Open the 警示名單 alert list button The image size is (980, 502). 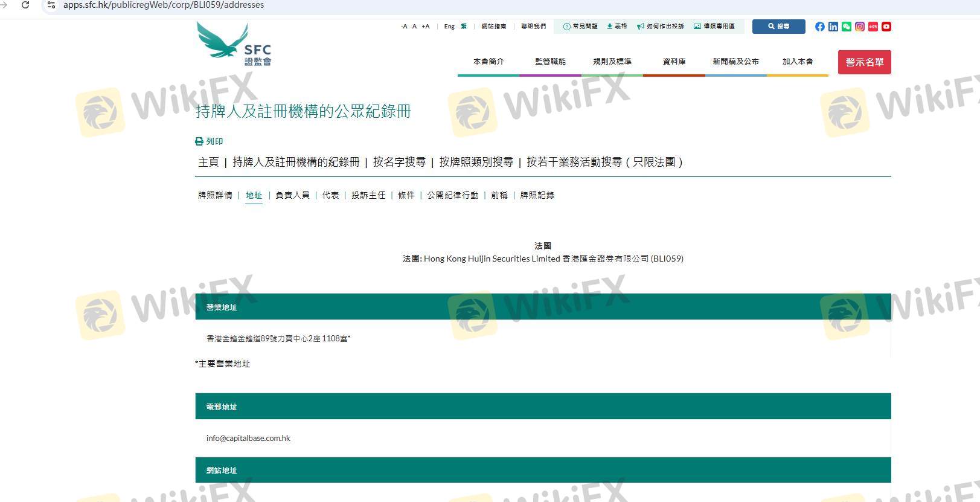point(865,62)
